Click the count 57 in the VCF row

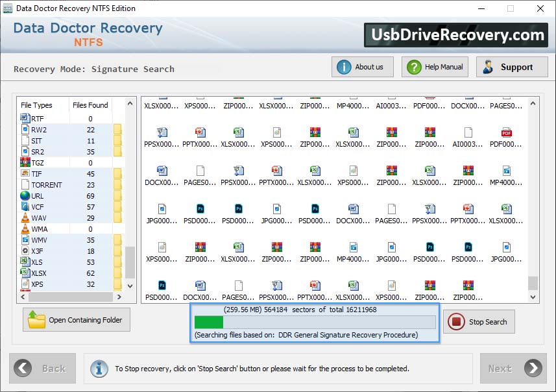(x=91, y=207)
